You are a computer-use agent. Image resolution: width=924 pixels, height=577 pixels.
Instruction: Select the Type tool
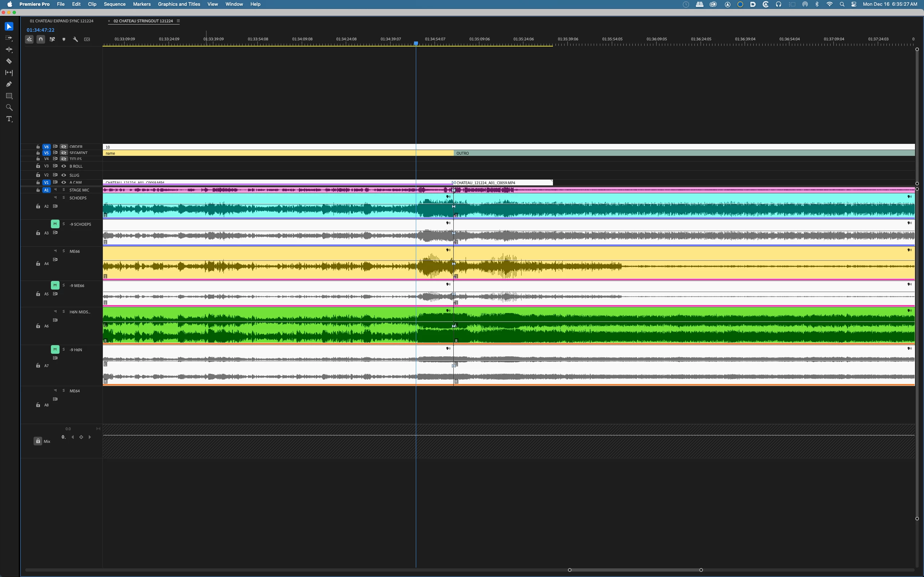tap(9, 119)
